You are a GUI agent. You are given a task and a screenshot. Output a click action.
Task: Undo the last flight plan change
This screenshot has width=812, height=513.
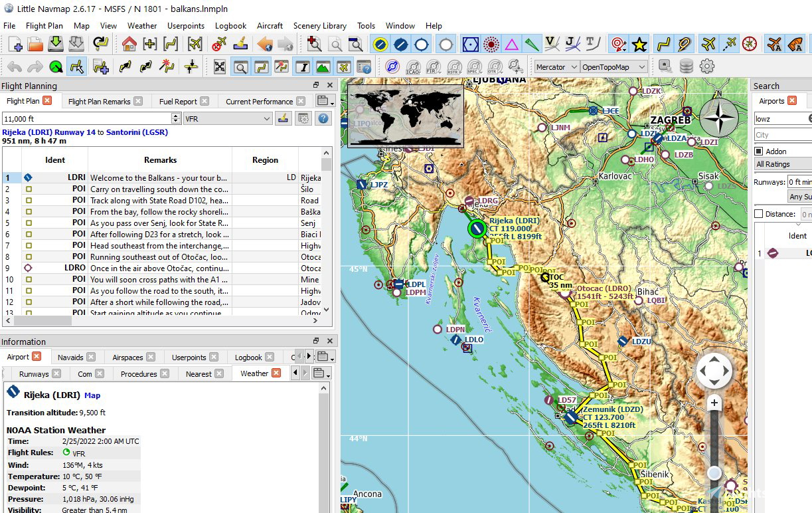[15, 66]
